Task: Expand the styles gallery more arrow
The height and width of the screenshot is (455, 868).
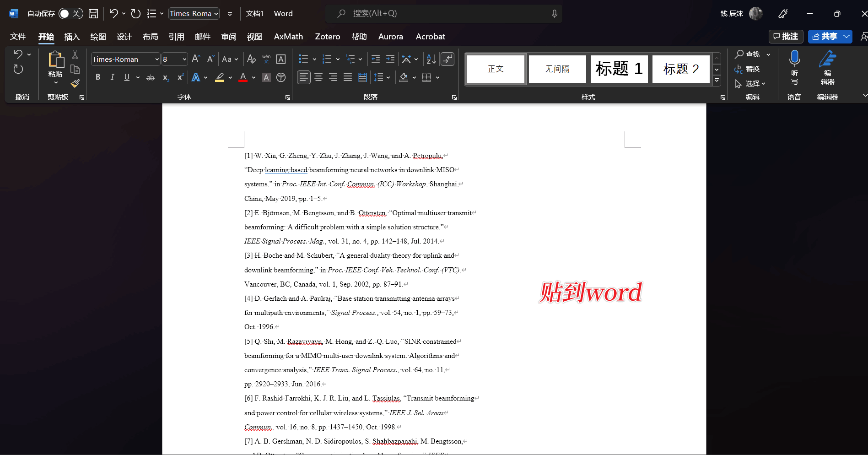Action: point(717,81)
